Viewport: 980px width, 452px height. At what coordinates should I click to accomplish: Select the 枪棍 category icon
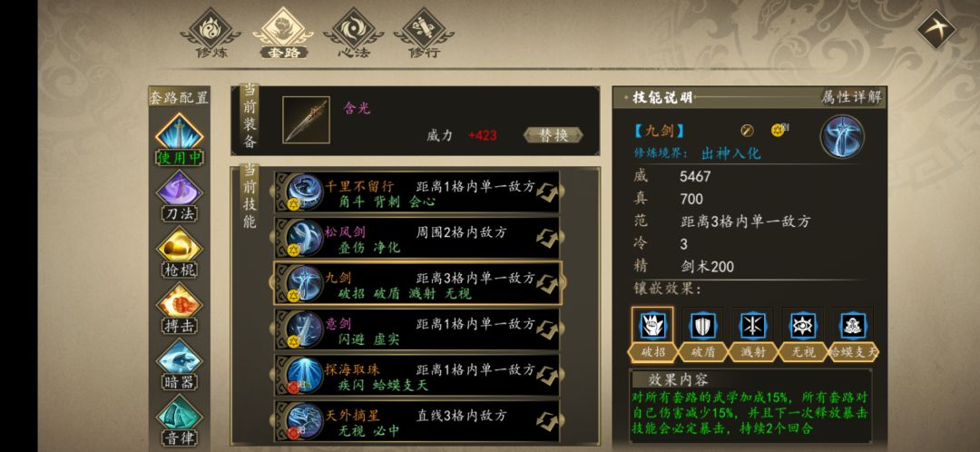[x=180, y=245]
